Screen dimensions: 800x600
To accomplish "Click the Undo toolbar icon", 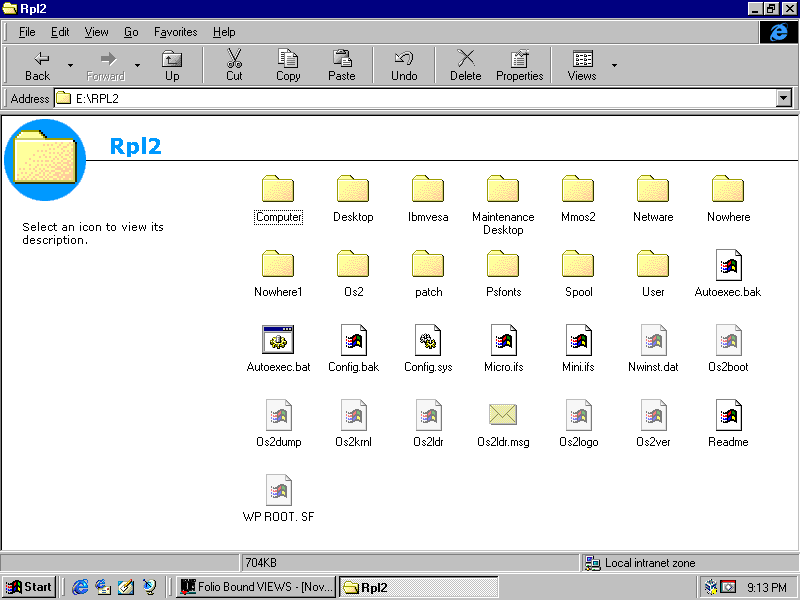I will tap(404, 58).
